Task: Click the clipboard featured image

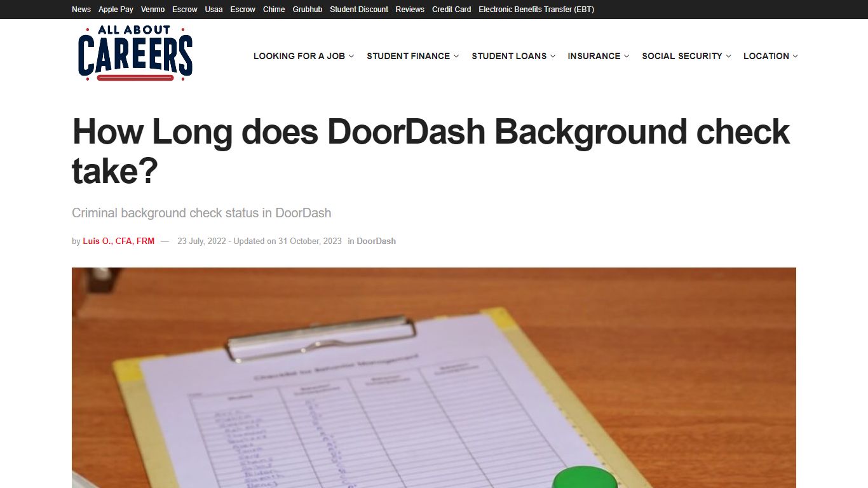Action: (x=434, y=377)
